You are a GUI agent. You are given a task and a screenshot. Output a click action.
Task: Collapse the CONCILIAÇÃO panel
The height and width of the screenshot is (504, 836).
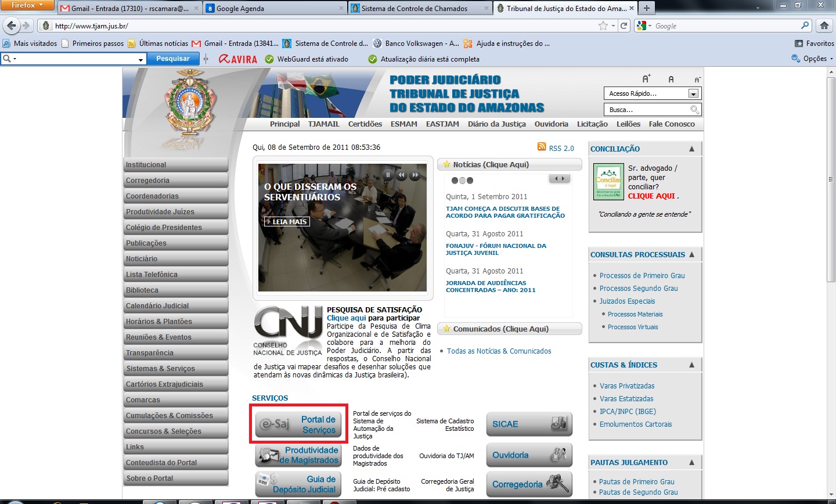coord(691,149)
